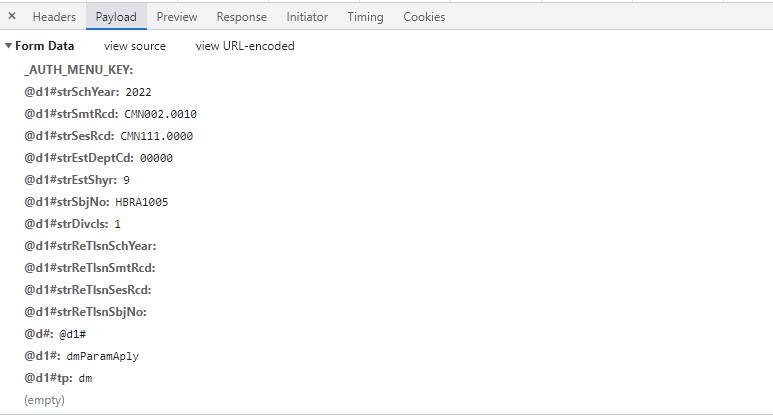Select the @d1#strSchYear key
773x415 pixels.
tap(71, 92)
